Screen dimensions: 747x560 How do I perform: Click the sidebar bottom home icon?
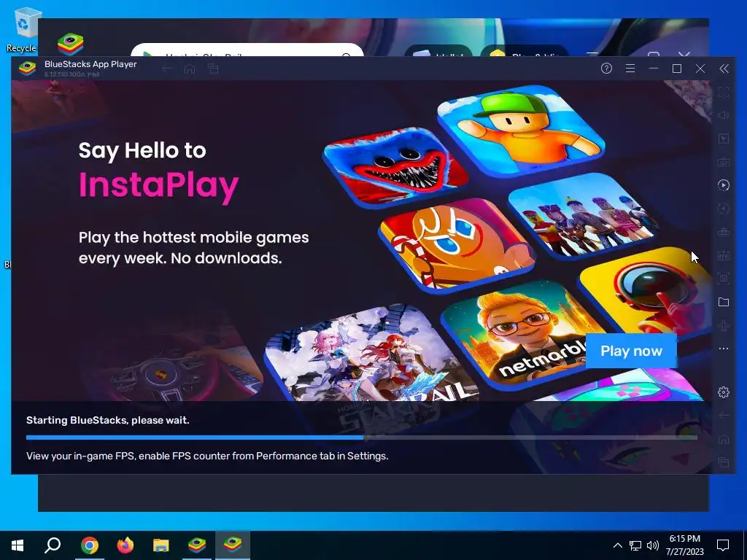click(723, 438)
